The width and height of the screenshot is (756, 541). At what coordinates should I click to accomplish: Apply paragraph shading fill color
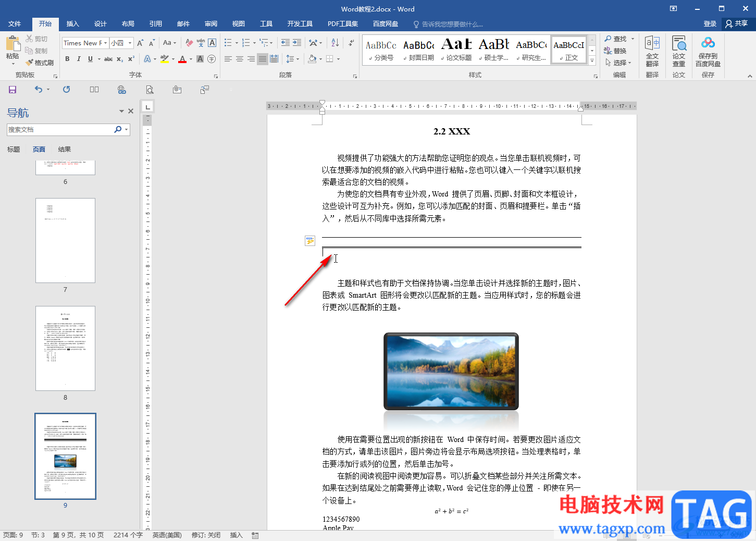(312, 59)
